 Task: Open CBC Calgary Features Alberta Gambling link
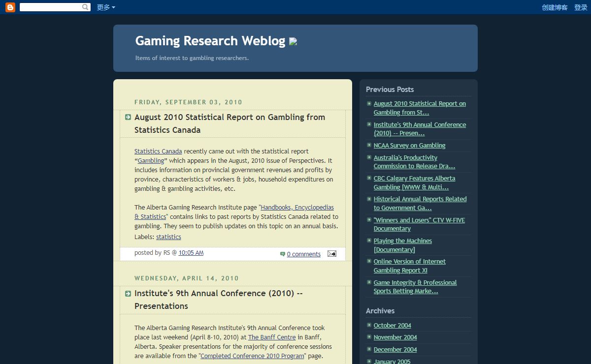tap(414, 183)
